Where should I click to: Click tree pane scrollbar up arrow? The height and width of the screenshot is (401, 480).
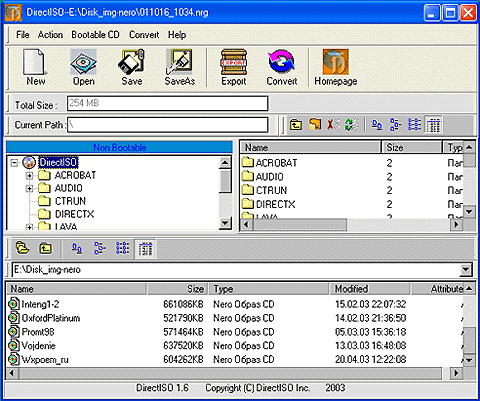coord(226,163)
